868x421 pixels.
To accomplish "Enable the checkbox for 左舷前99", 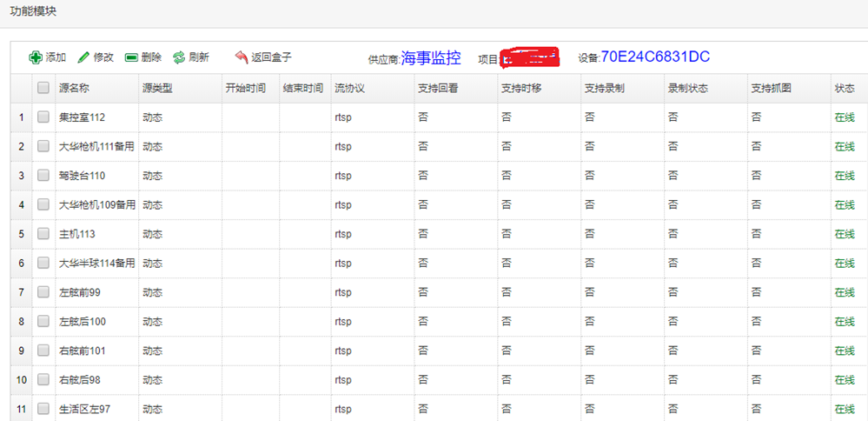I will coord(43,292).
